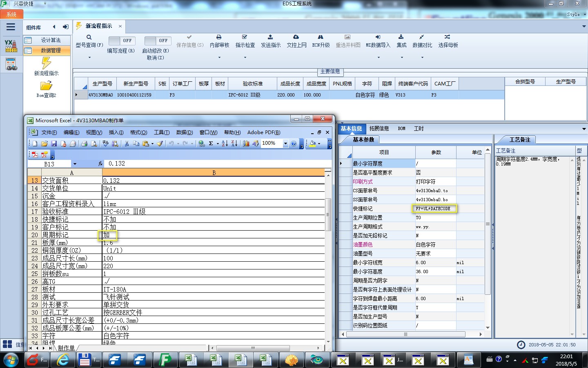Screen dimensions: 588x368
Task: Click the YX factory icon in sidebar
Action: click(x=11, y=46)
